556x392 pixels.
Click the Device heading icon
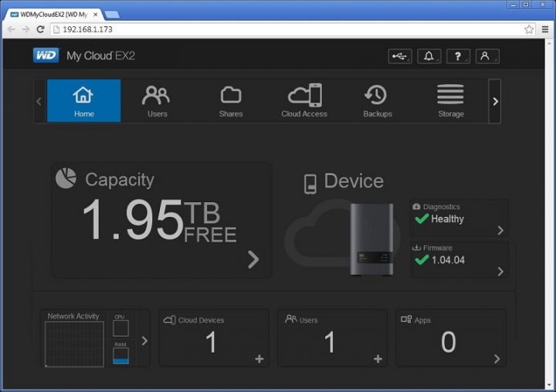[310, 184]
